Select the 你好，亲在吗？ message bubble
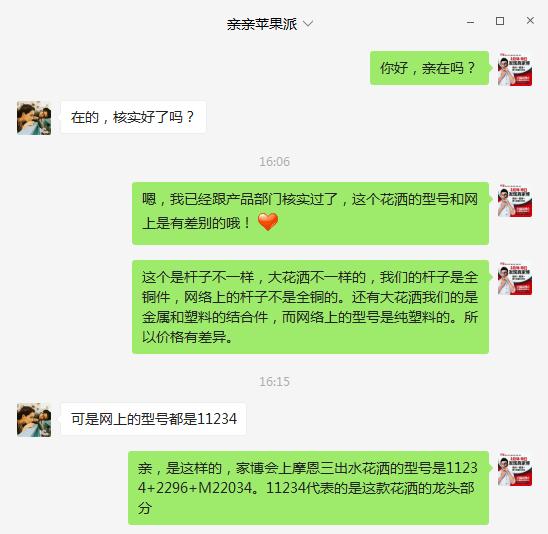This screenshot has width=548, height=534. click(429, 68)
